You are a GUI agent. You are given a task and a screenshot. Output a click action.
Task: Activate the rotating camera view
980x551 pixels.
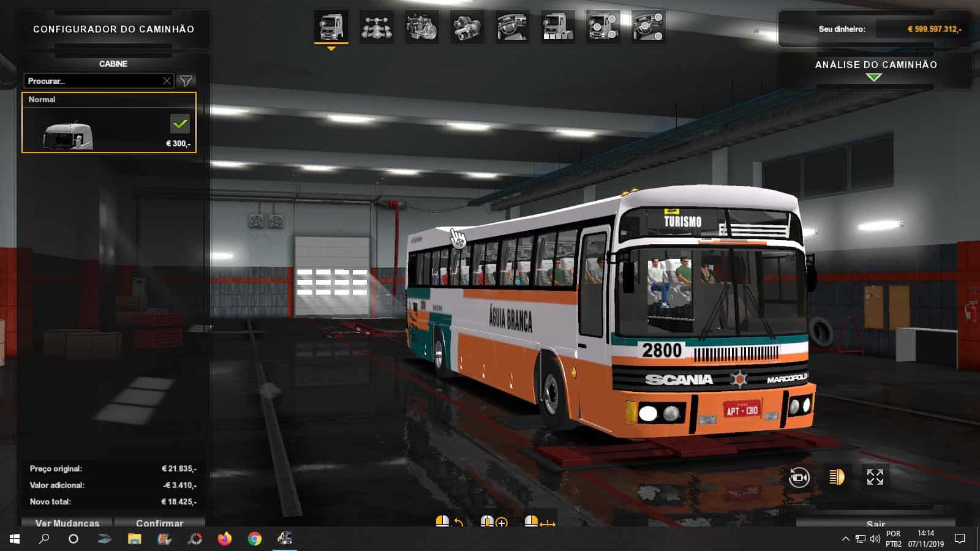pos(799,476)
